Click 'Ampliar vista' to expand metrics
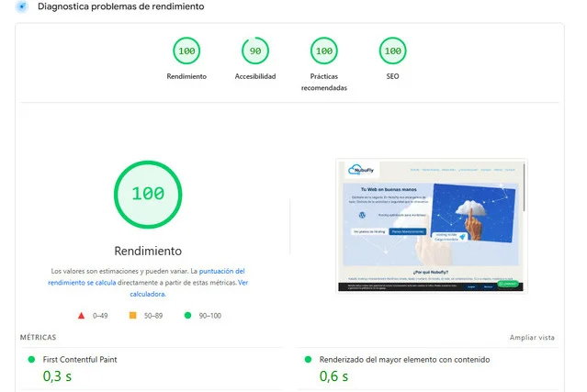The width and height of the screenshot is (587, 392). point(532,338)
